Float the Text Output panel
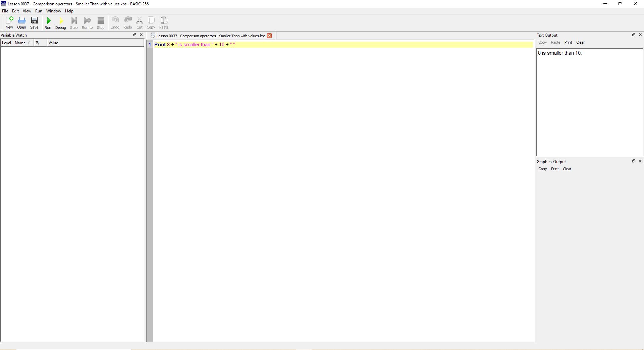Screen dimensions: 644x350 [x=633, y=35]
